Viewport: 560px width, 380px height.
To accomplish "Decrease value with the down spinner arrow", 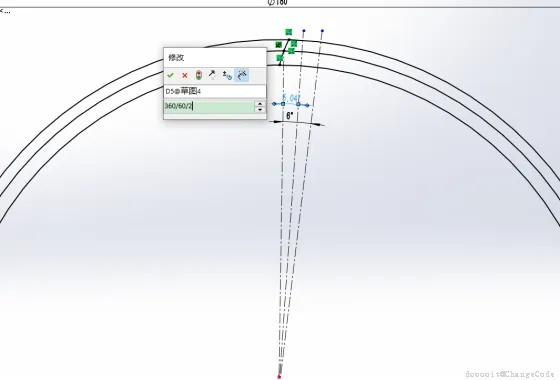I will (260, 110).
